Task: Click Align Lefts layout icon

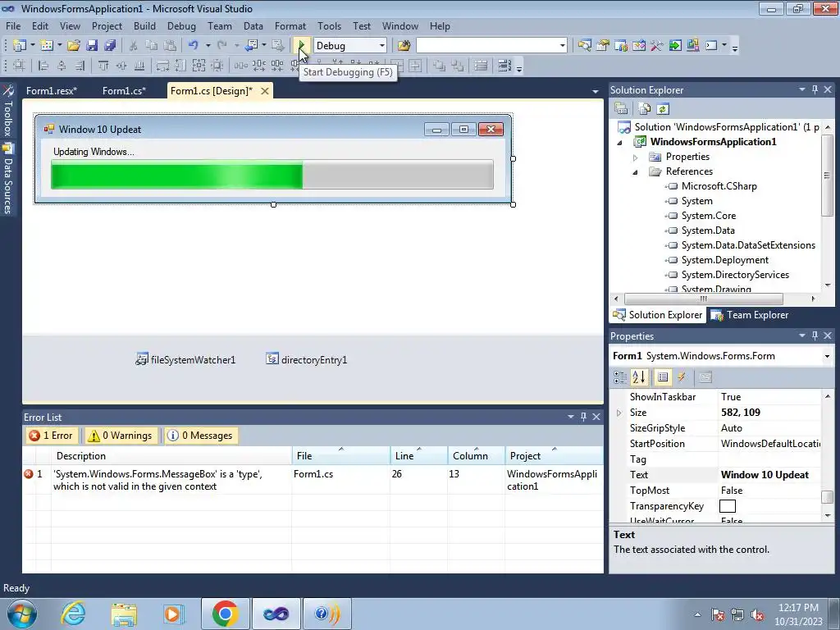Action: coord(43,66)
